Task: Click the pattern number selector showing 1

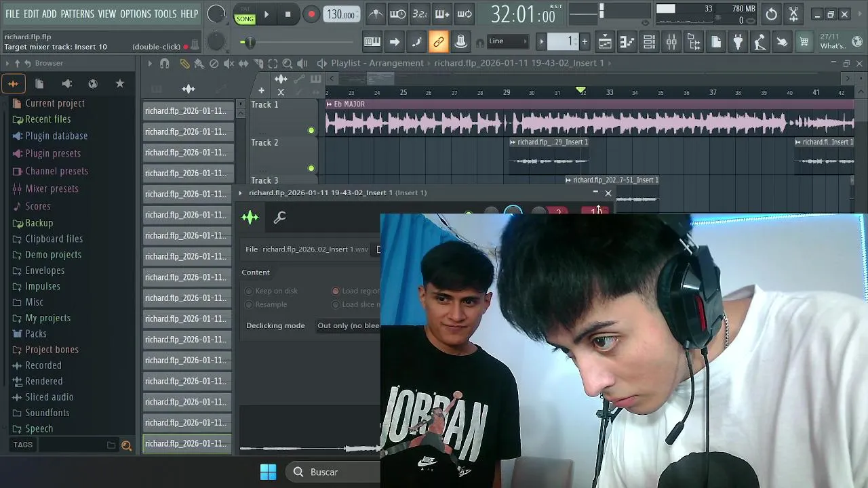Action: pyautogui.click(x=562, y=41)
